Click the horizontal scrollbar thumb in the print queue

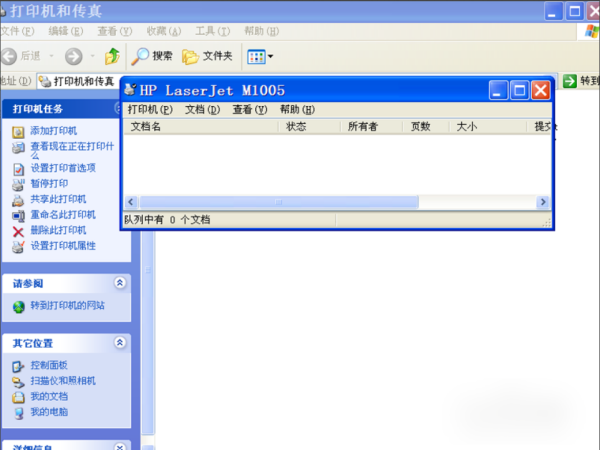click(x=279, y=202)
